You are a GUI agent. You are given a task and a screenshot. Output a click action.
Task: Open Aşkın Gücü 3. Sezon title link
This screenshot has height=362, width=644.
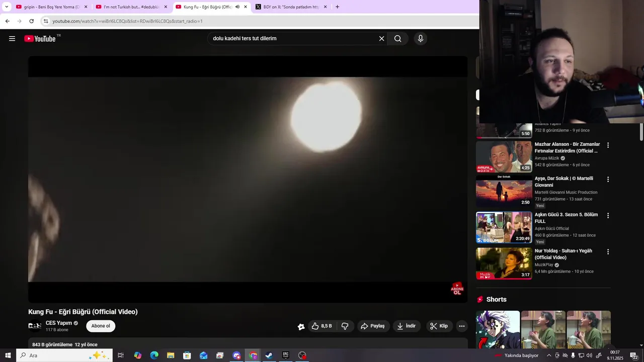(x=566, y=218)
